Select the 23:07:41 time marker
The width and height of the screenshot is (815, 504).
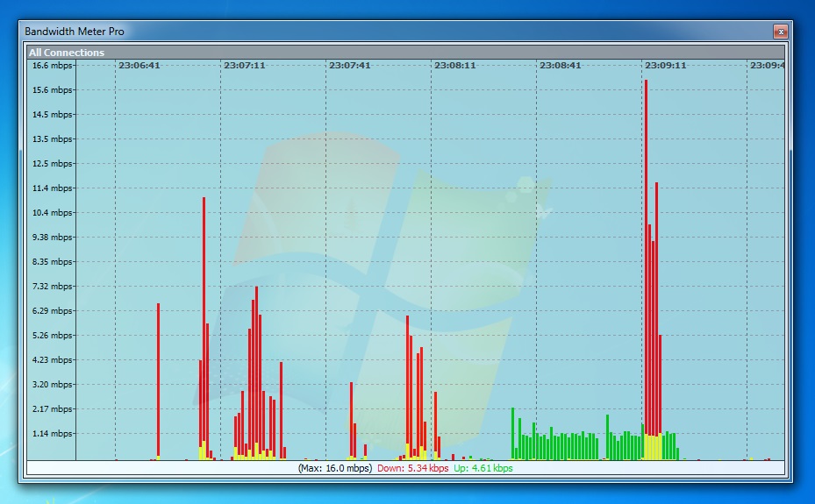pyautogui.click(x=350, y=66)
